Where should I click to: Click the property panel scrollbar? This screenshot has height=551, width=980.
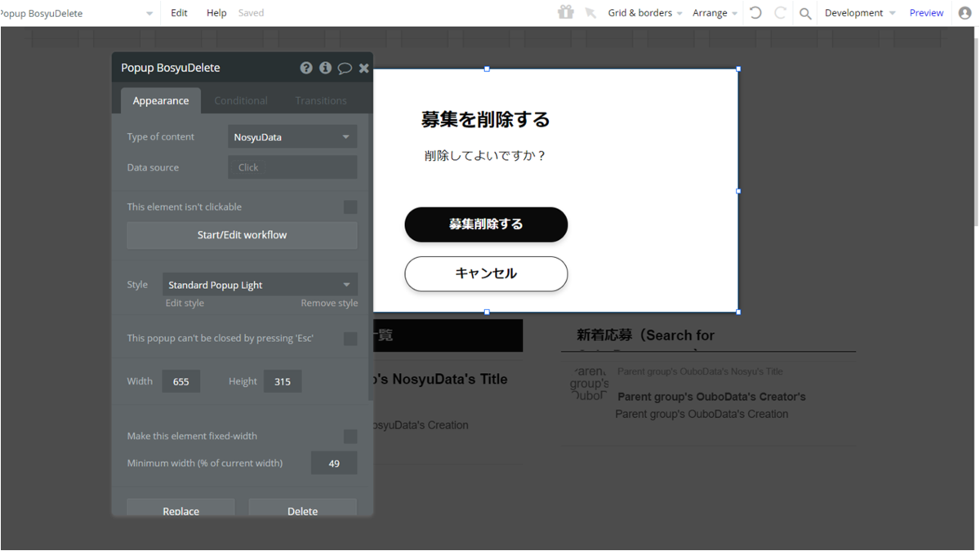point(371,257)
